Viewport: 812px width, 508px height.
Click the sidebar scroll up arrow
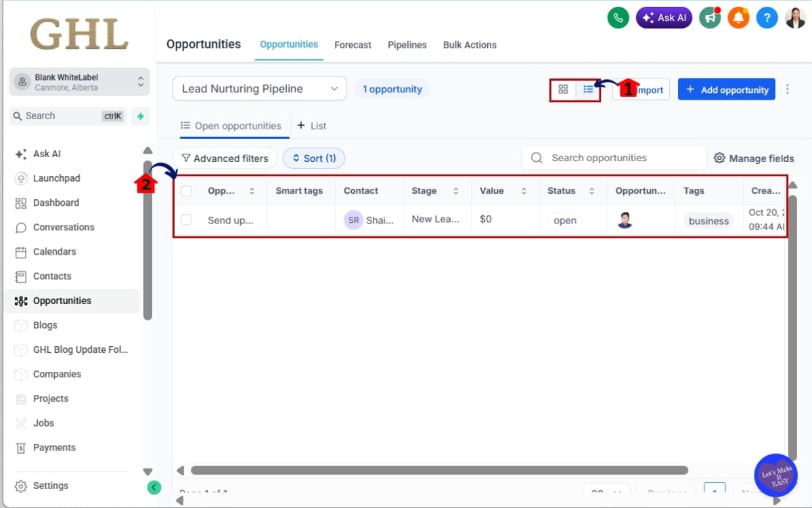point(148,150)
